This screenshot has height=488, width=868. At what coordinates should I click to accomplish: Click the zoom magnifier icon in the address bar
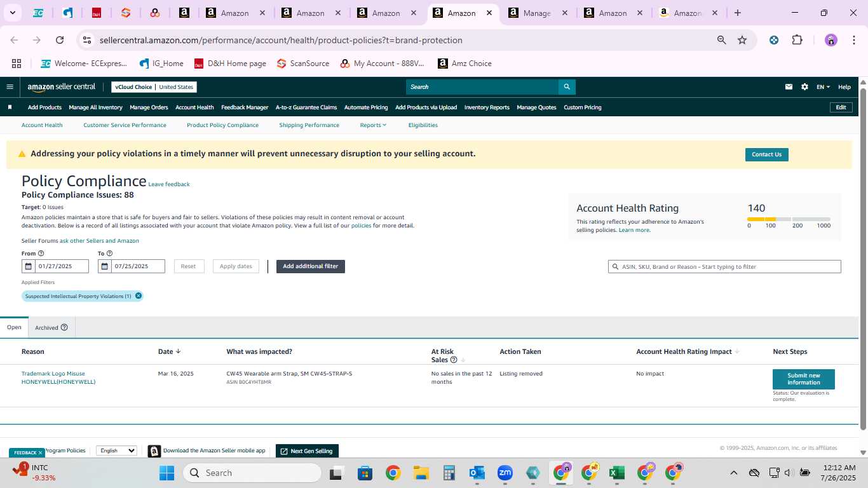[x=721, y=40]
